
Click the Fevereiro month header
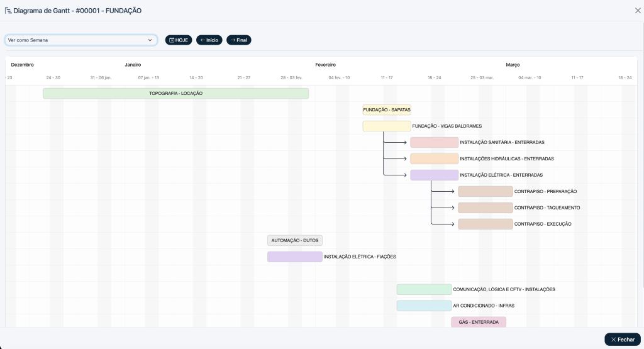point(325,65)
